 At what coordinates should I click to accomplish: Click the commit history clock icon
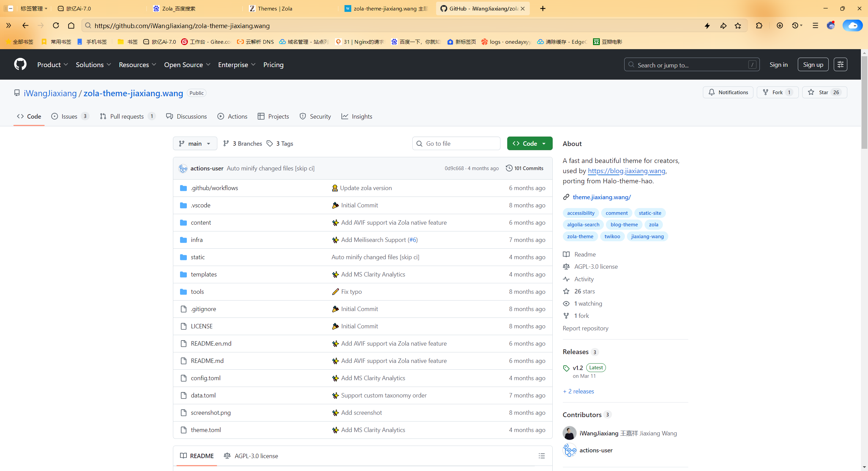(509, 168)
